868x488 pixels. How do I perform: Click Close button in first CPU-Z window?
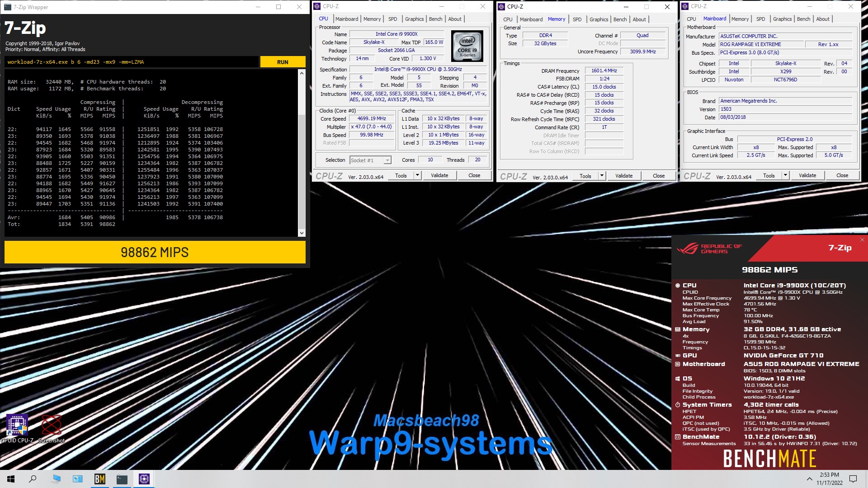pyautogui.click(x=474, y=175)
